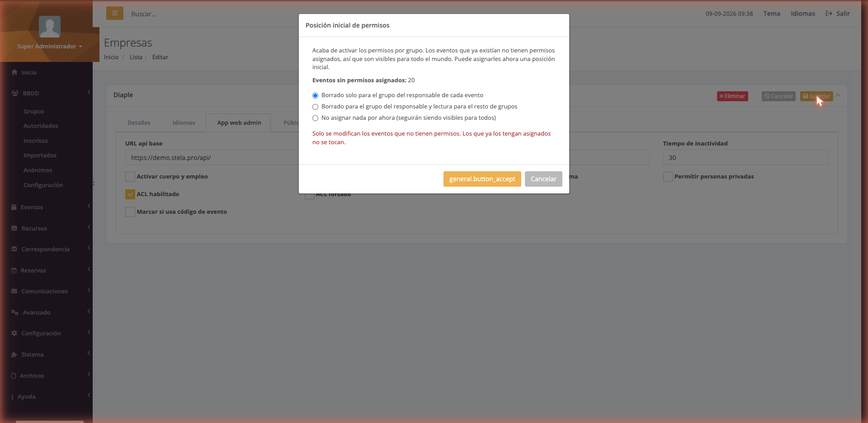868x423 pixels.
Task: Open the App web admin tab
Action: [x=239, y=122]
